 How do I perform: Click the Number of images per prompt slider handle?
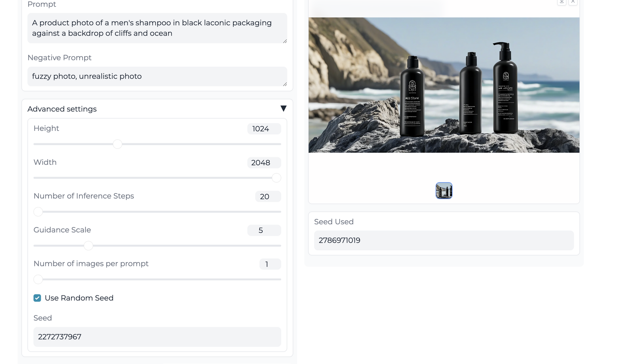[x=38, y=279]
